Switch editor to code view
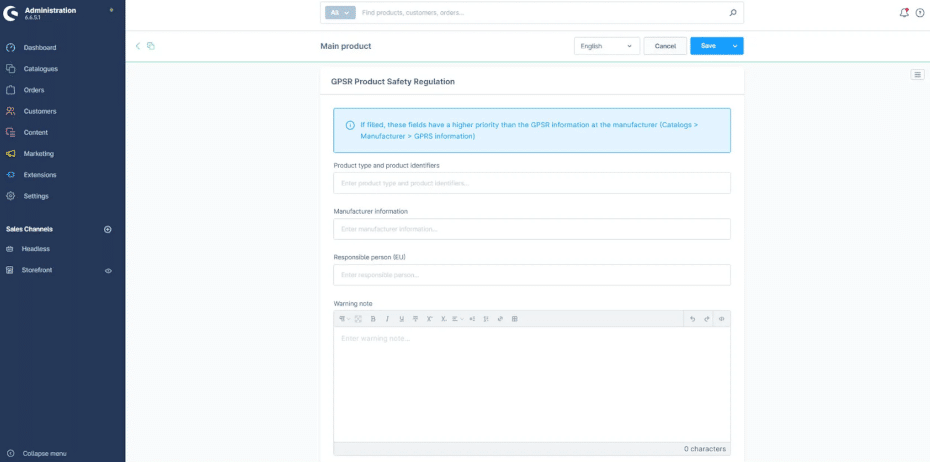Image resolution: width=930 pixels, height=462 pixels. point(722,319)
